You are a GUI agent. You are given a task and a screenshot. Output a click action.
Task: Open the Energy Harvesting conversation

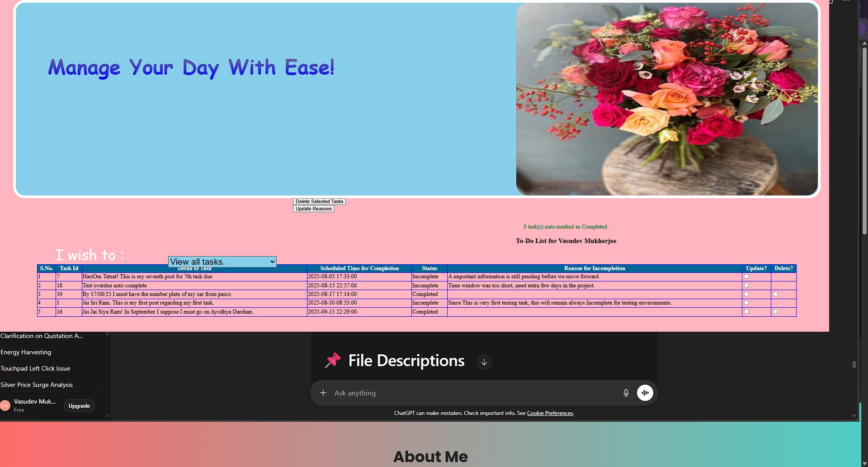25,352
